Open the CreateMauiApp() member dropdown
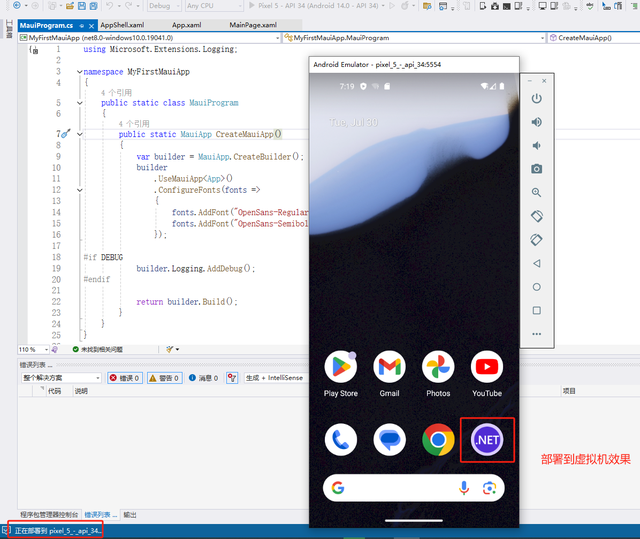 point(594,38)
